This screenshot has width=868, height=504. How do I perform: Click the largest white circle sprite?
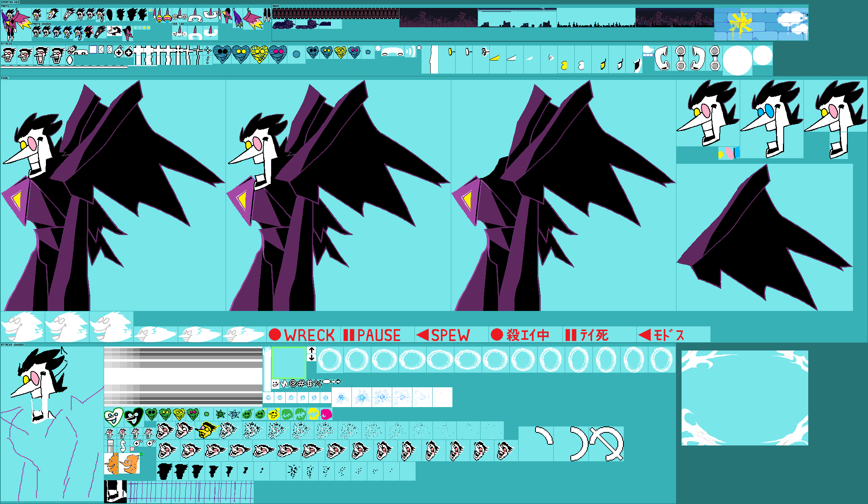click(737, 60)
